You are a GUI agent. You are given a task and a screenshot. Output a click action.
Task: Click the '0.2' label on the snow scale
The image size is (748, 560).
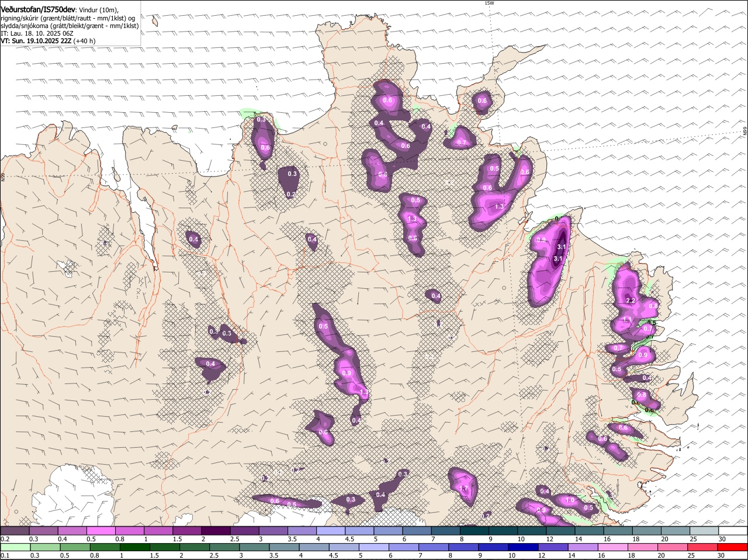coord(5,539)
